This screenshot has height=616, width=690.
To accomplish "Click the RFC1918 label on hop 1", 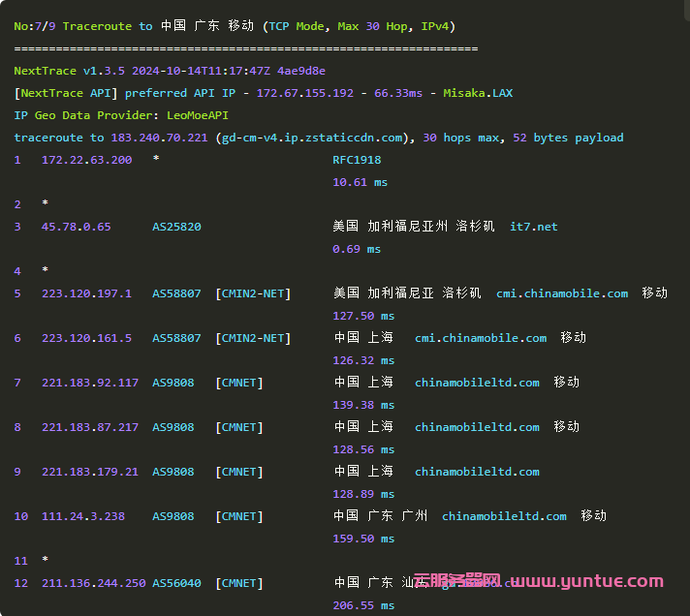I will [357, 160].
